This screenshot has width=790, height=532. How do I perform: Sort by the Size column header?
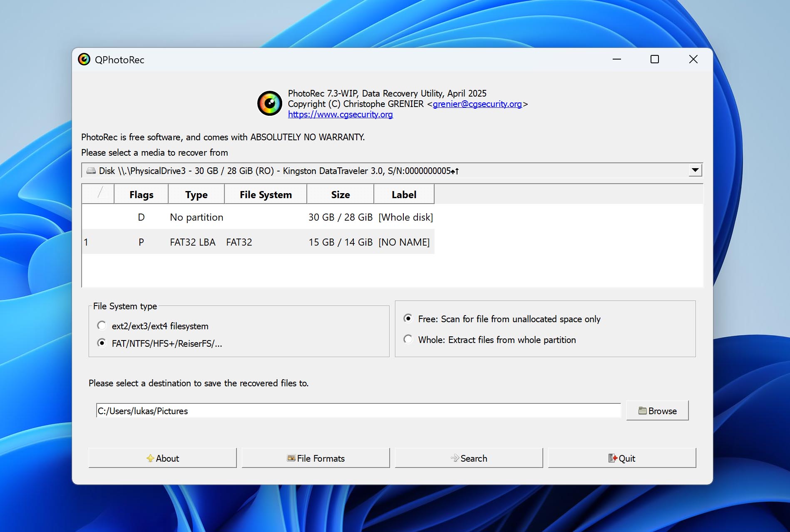click(340, 194)
